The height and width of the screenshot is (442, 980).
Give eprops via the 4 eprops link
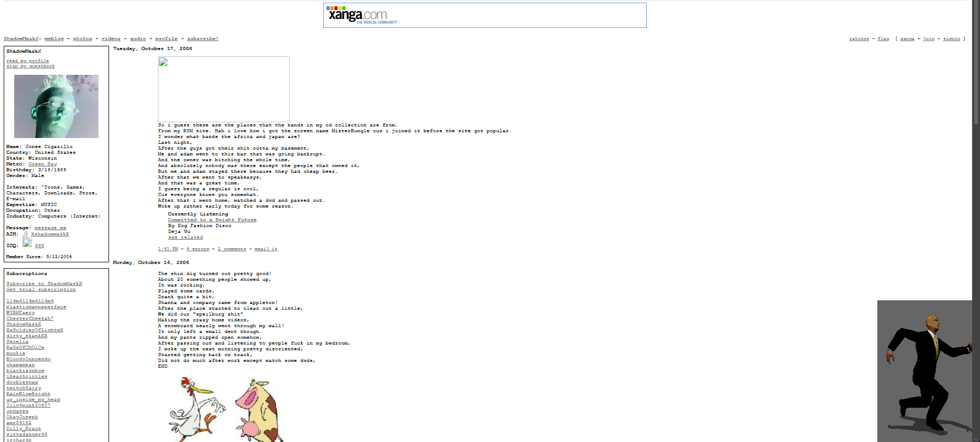pyautogui.click(x=197, y=249)
